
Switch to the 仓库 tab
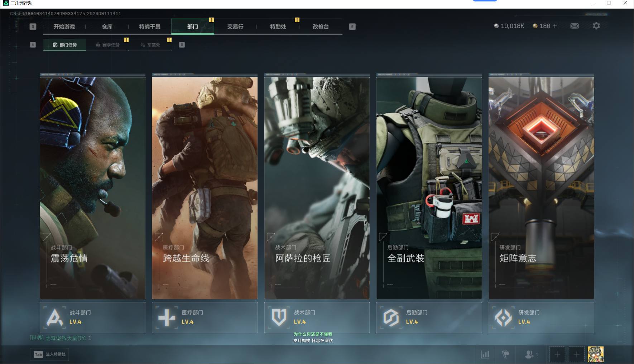(107, 26)
